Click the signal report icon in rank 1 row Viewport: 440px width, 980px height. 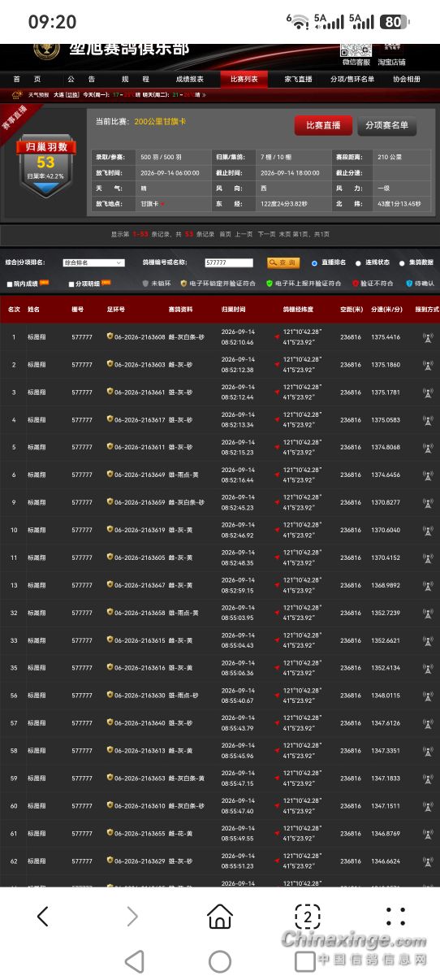click(428, 337)
